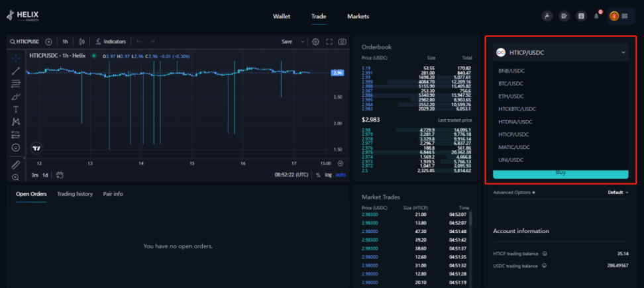Open chart settings gear
The height and width of the screenshot is (288, 644).
click(x=315, y=42)
